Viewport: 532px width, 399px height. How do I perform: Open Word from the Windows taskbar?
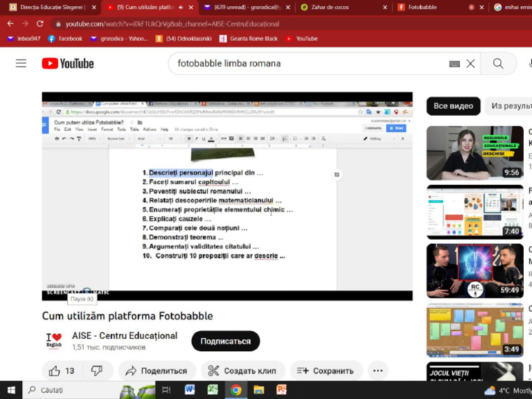(x=190, y=390)
